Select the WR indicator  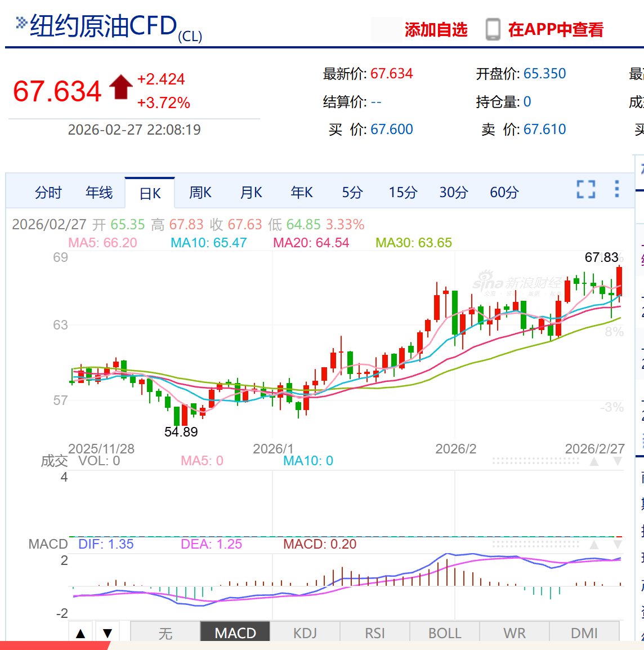click(513, 633)
